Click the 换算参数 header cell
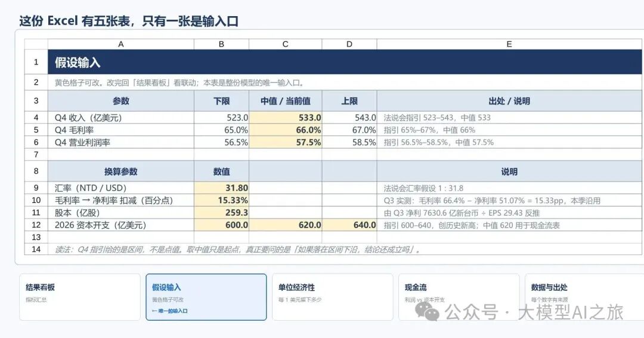Viewport: 644px width, 338px height. pyautogui.click(x=120, y=171)
